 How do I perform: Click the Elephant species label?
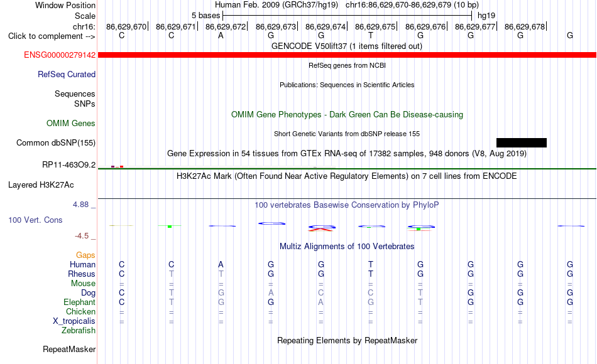80,302
